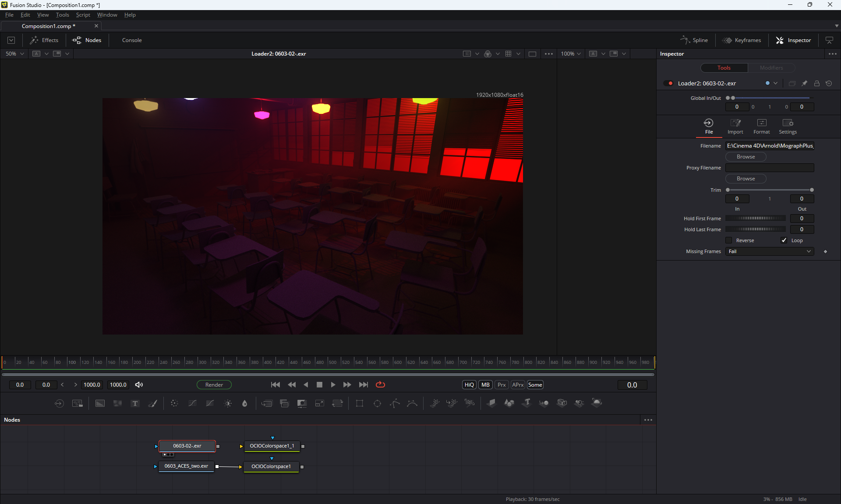Add a Rectangle mask tool
The width and height of the screenshot is (841, 504).
[359, 403]
